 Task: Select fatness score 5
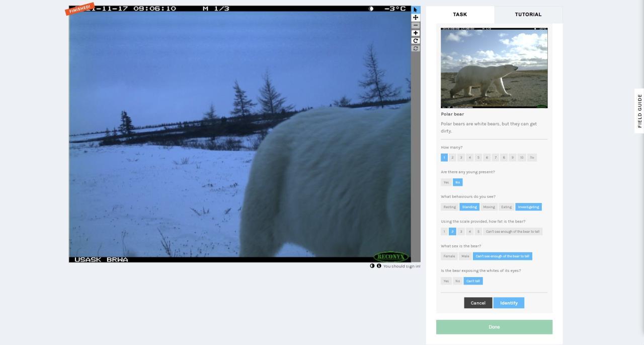(x=478, y=232)
